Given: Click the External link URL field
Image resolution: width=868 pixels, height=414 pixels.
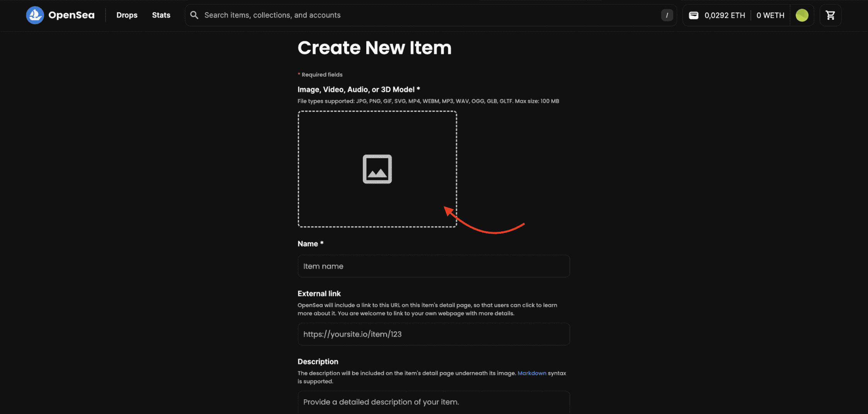Looking at the screenshot, I should [x=434, y=334].
